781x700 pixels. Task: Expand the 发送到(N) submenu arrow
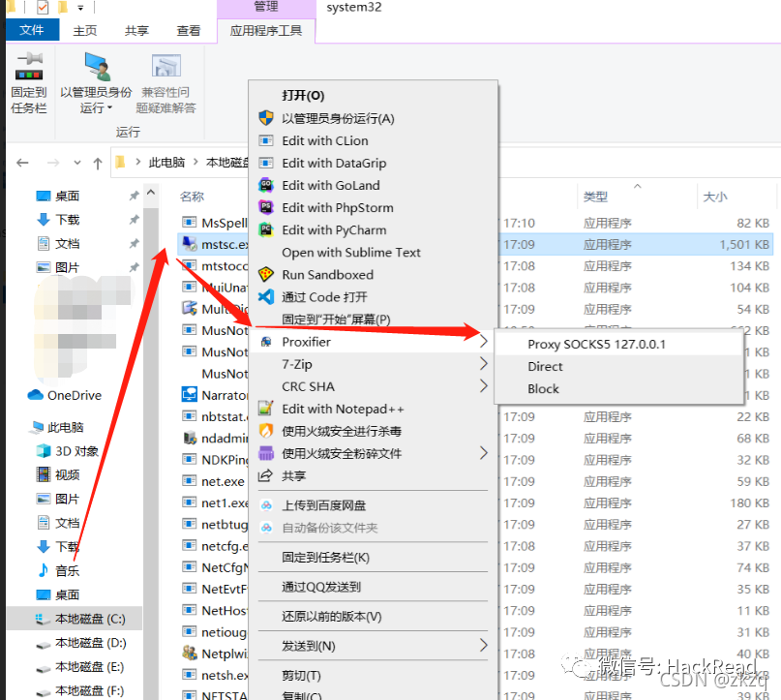click(483, 645)
